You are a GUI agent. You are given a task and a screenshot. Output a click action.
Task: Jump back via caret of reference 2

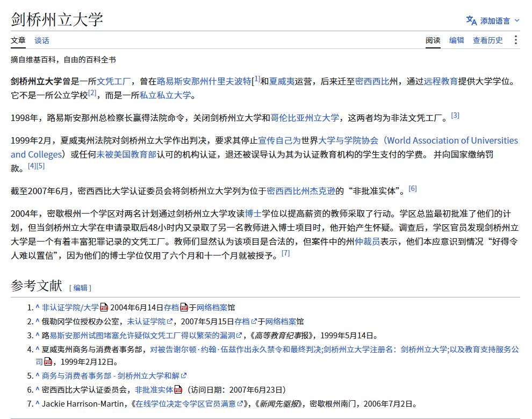[x=37, y=321]
